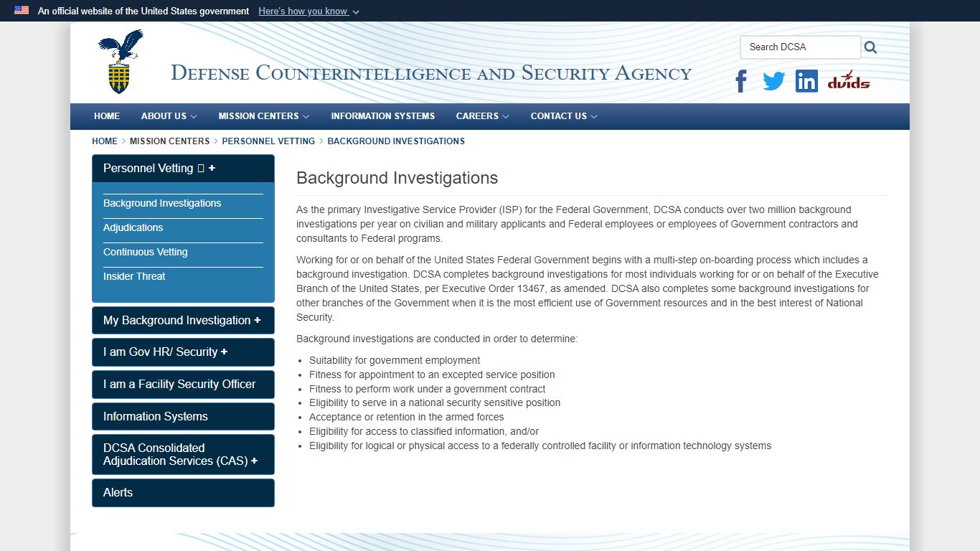This screenshot has height=551, width=980.
Task: Open INFORMATION SYSTEMS in the nav bar
Action: (x=382, y=116)
